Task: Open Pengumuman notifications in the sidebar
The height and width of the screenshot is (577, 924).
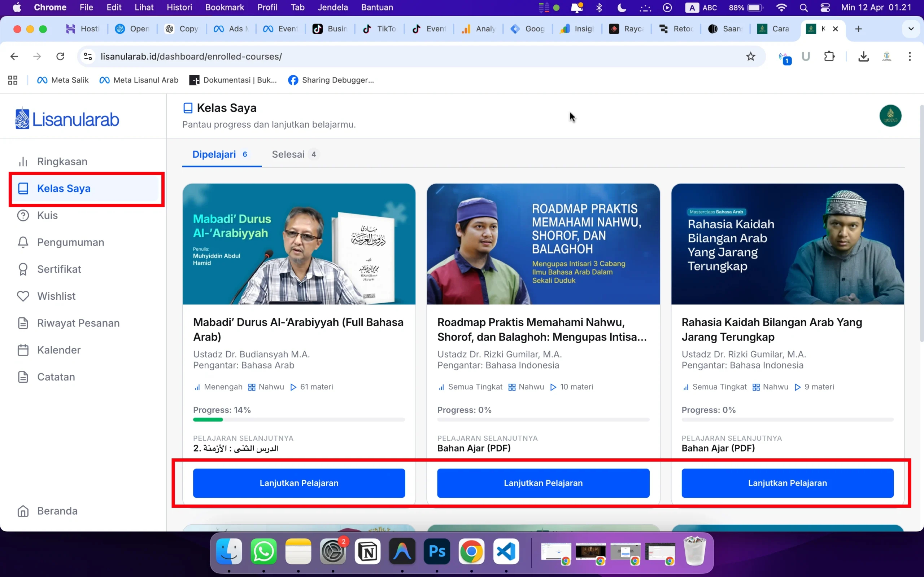Action: [70, 242]
